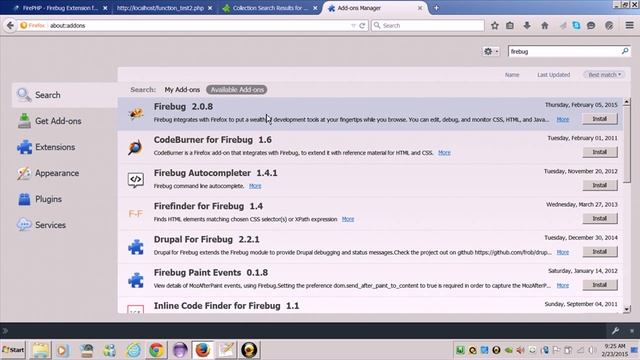640x360 pixels.
Task: Select the Add-ons Manager tab
Action: point(375,8)
